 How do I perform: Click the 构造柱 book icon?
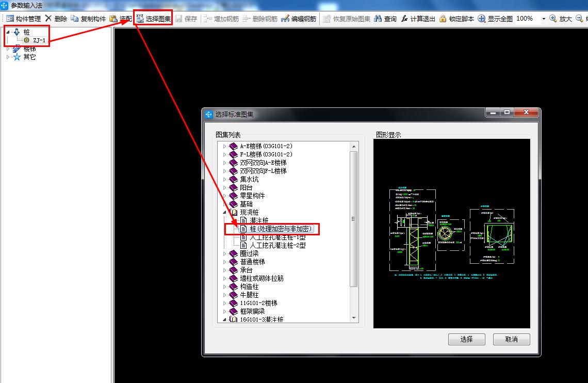(233, 286)
